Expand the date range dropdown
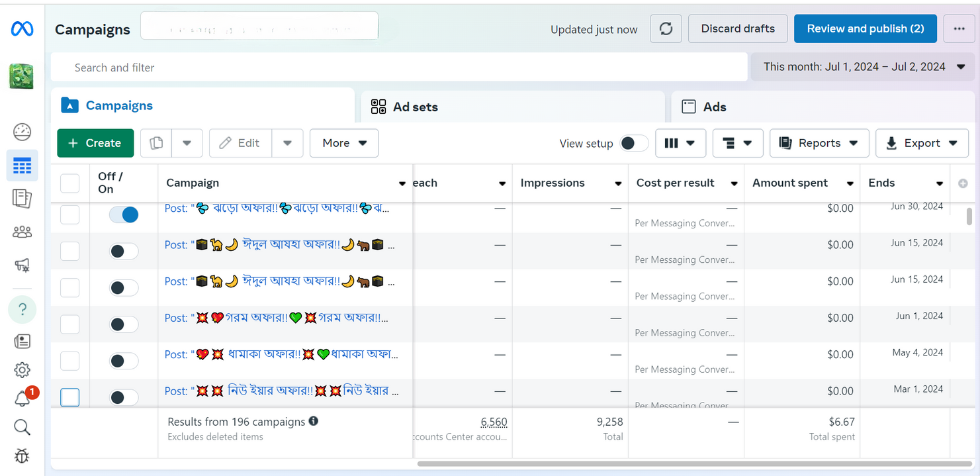The height and width of the screenshot is (476, 980). tap(864, 67)
